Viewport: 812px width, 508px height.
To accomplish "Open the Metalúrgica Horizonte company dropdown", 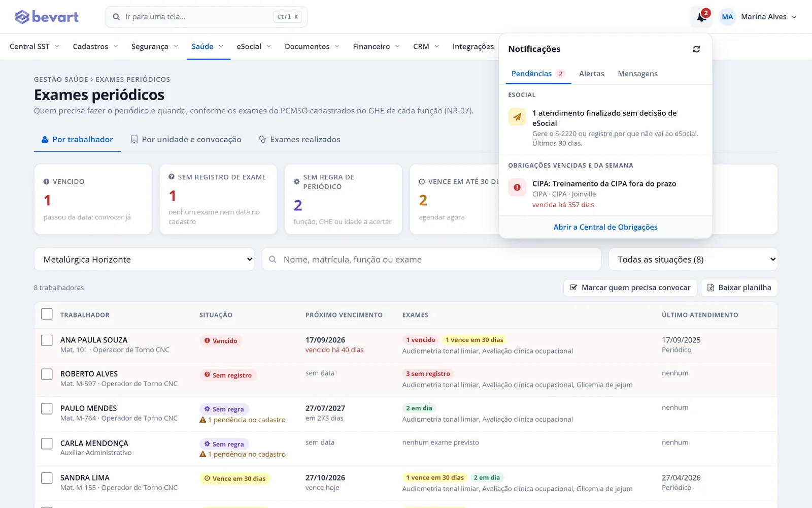I will pos(144,259).
